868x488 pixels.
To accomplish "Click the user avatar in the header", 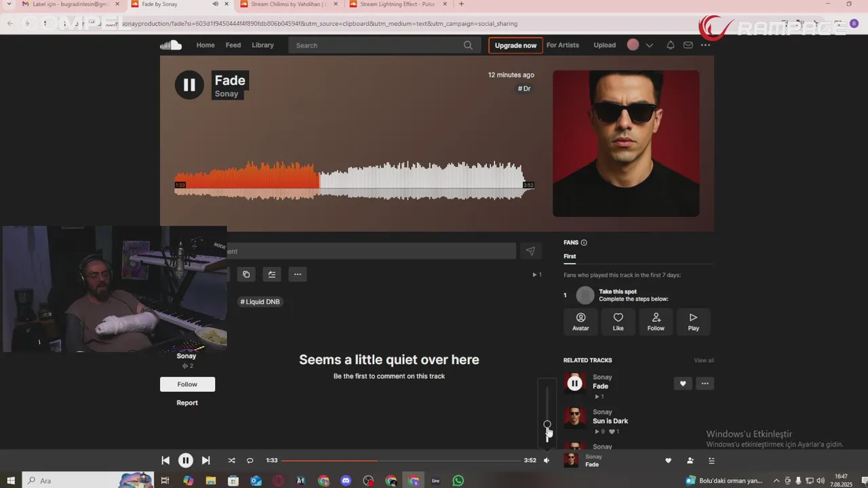I will pos(633,45).
